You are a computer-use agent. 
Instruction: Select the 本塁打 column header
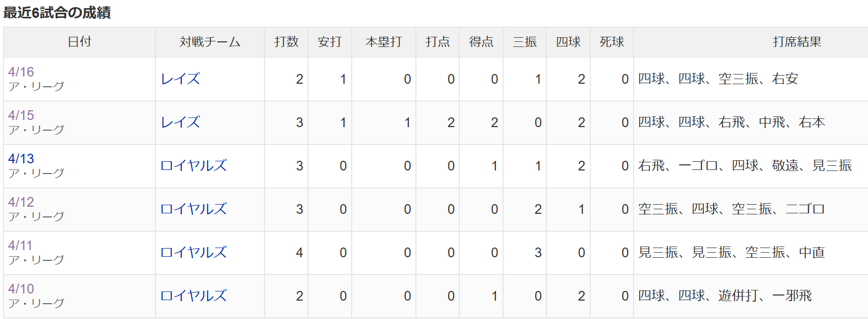click(x=383, y=42)
